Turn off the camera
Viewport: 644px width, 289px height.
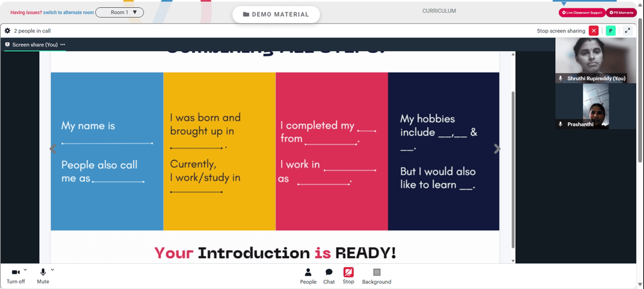pyautogui.click(x=15, y=276)
